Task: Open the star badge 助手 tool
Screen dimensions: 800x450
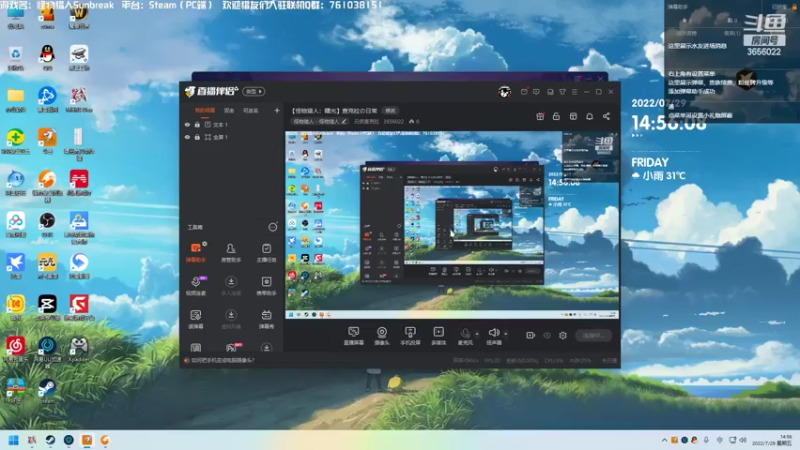Action: 266,285
